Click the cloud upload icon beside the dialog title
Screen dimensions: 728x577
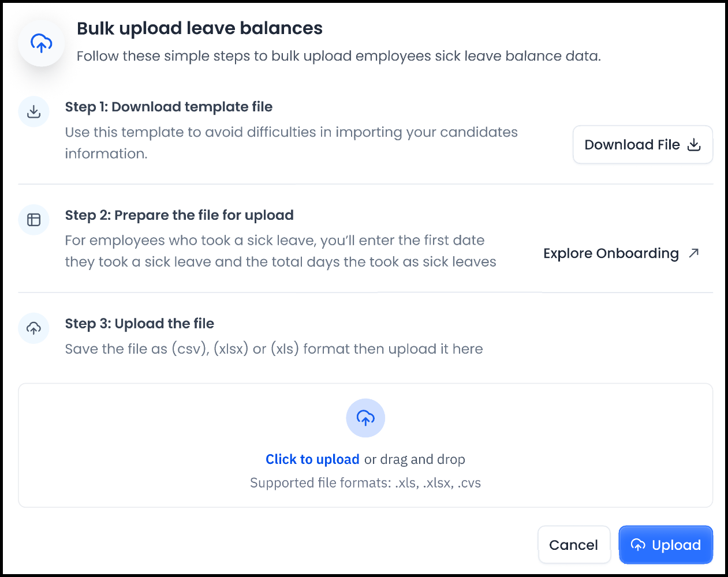click(x=41, y=43)
